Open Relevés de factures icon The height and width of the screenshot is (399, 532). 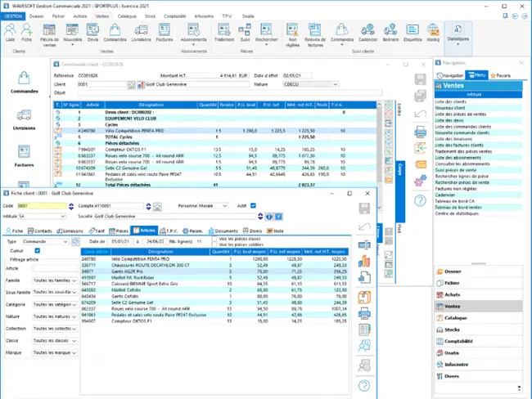[x=315, y=35]
